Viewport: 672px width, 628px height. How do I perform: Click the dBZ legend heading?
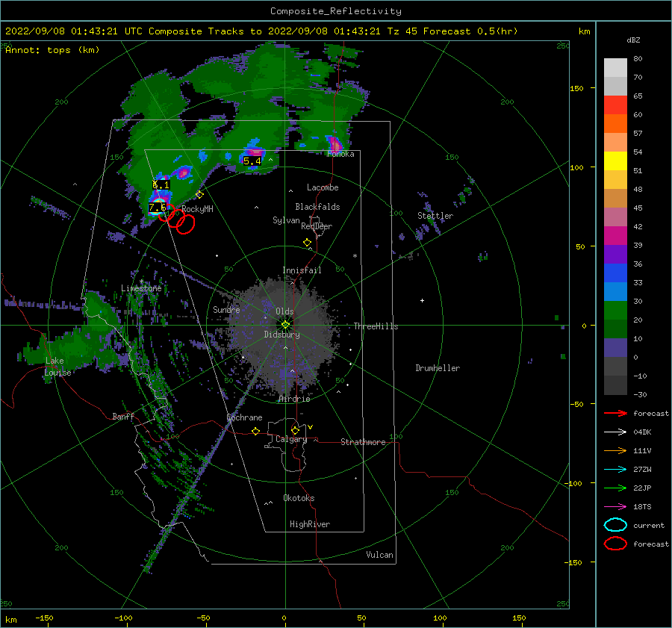click(x=633, y=40)
